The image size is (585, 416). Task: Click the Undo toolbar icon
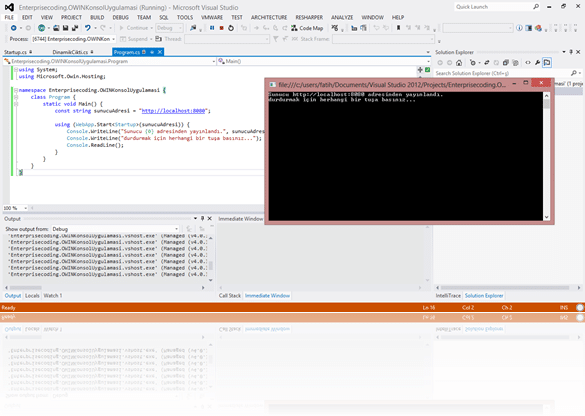click(88, 28)
